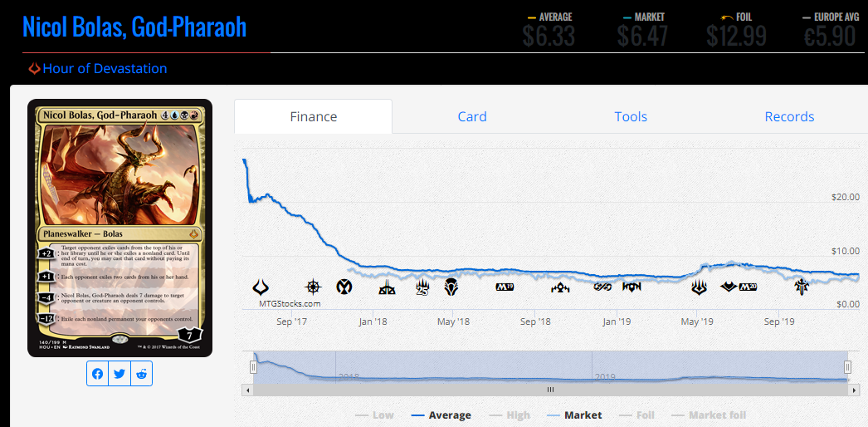Click the left handle of range navigator
The height and width of the screenshot is (427, 868).
coord(254,366)
